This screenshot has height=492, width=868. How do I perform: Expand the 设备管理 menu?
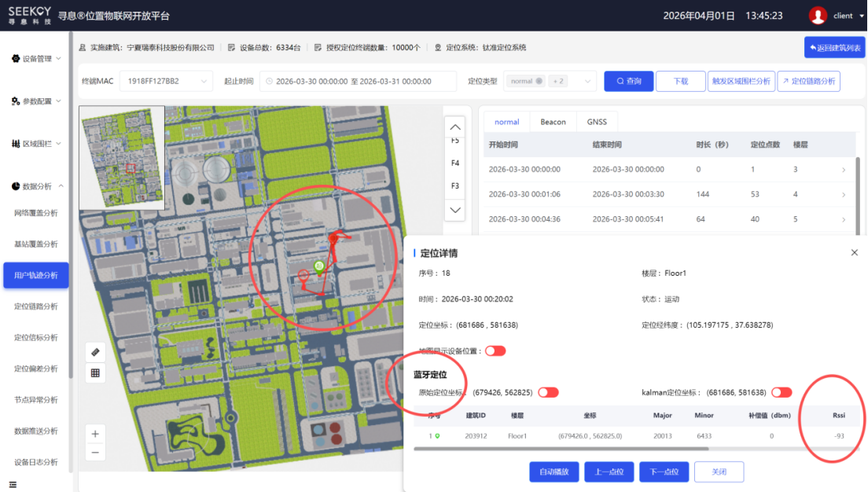pos(36,59)
